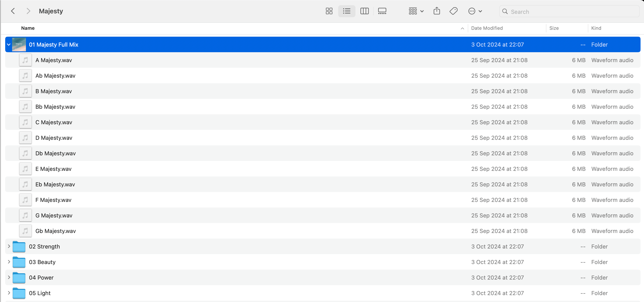Click Waveform audio kind for Gb Majesty.wav
The width and height of the screenshot is (644, 302).
612,231
